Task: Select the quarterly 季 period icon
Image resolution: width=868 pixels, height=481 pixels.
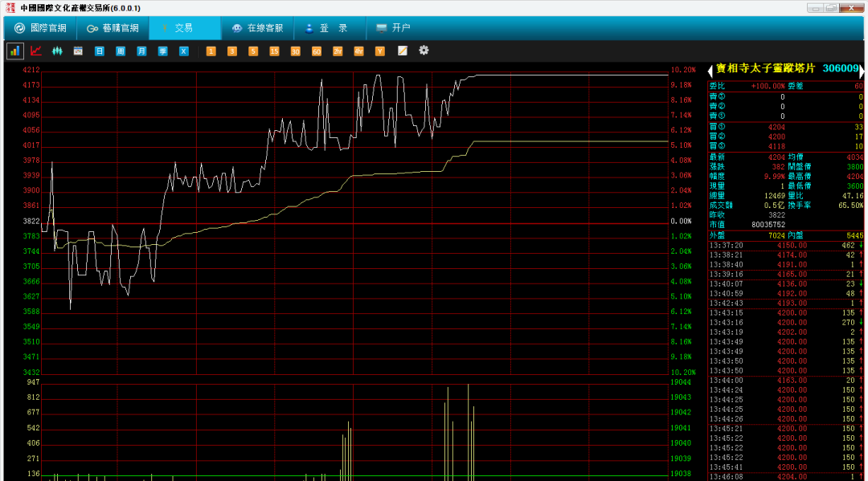Action: (162, 51)
